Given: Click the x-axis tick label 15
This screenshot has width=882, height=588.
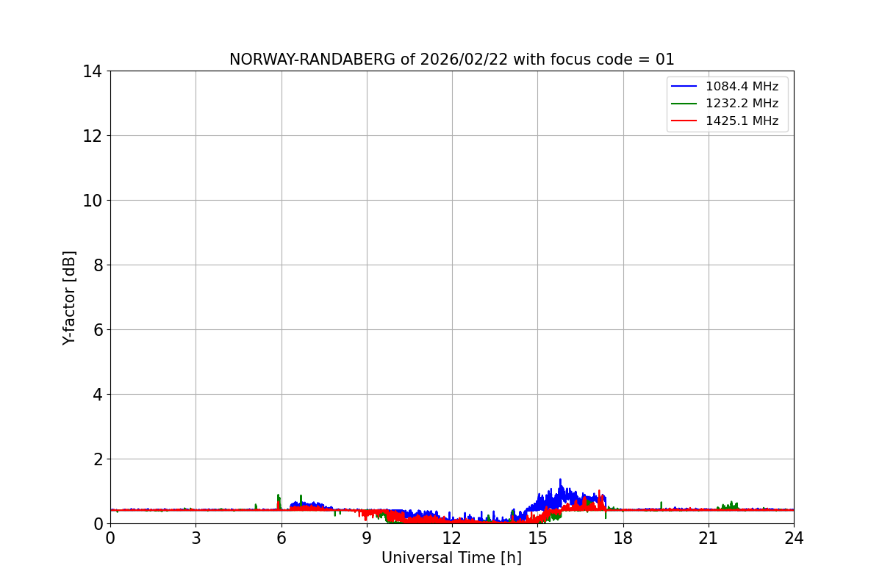Looking at the screenshot, I should click(x=537, y=538).
